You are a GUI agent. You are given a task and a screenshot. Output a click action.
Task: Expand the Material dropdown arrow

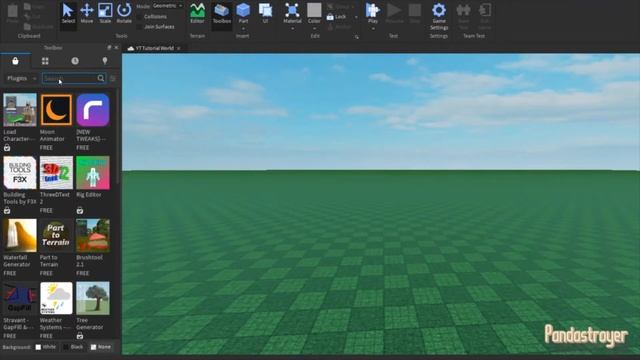tap(292, 29)
